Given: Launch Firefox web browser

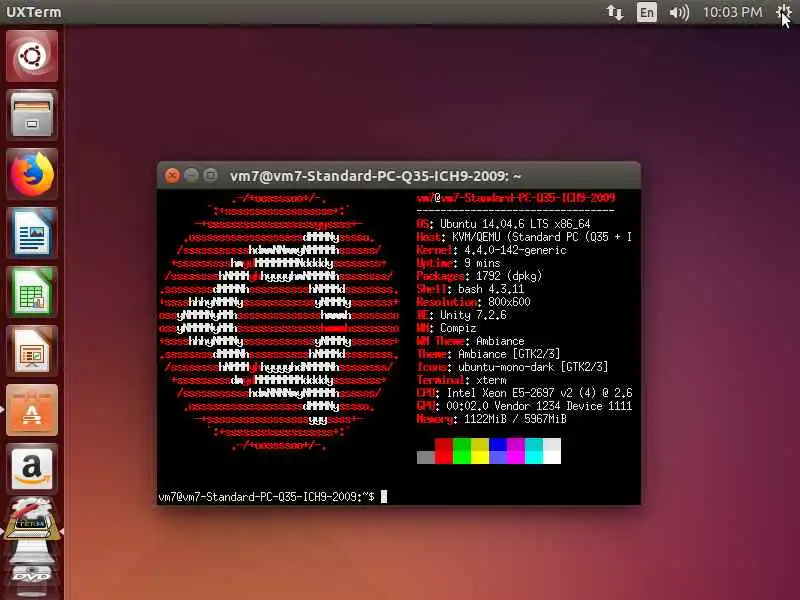Looking at the screenshot, I should click(x=32, y=174).
